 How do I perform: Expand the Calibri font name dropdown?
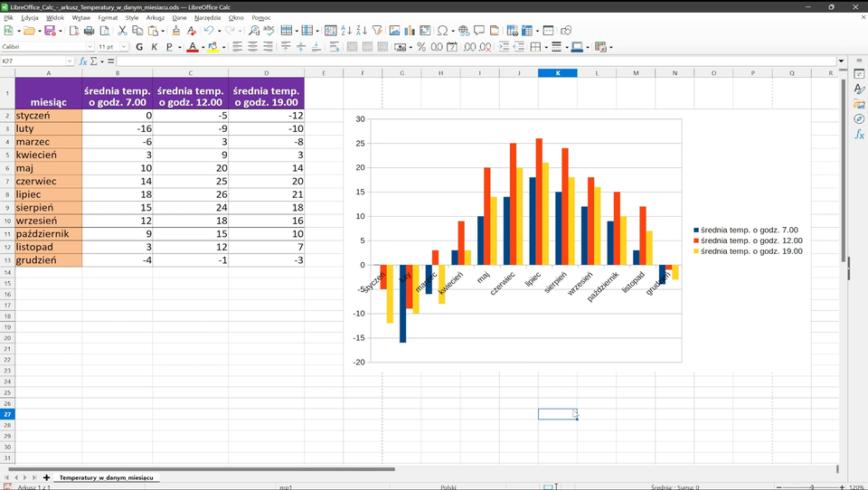pyautogui.click(x=90, y=47)
